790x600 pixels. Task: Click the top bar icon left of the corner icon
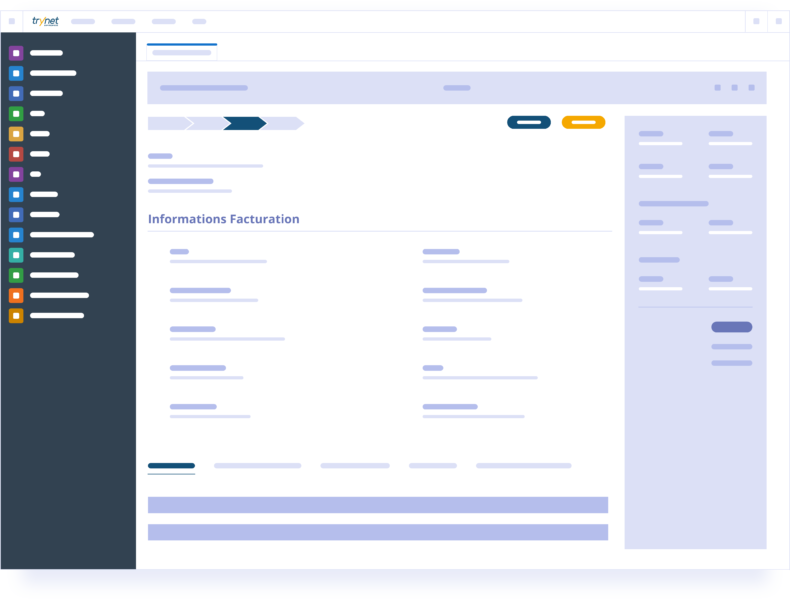tap(756, 21)
